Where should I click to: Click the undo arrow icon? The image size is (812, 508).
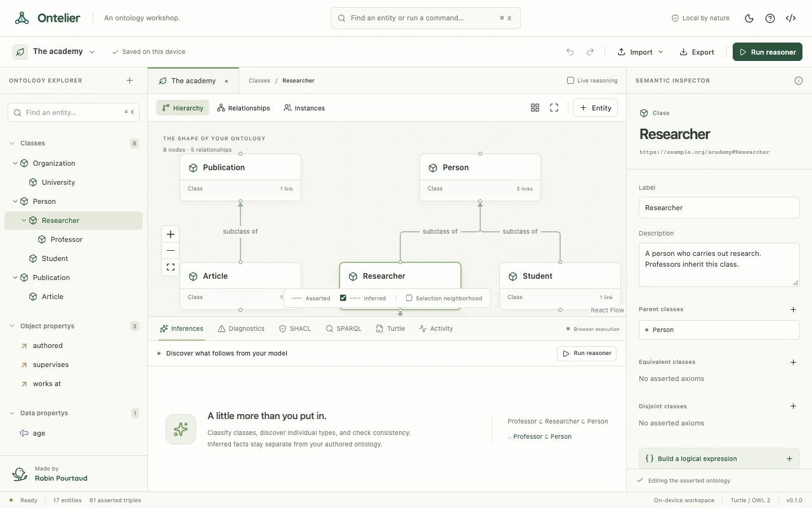point(570,52)
